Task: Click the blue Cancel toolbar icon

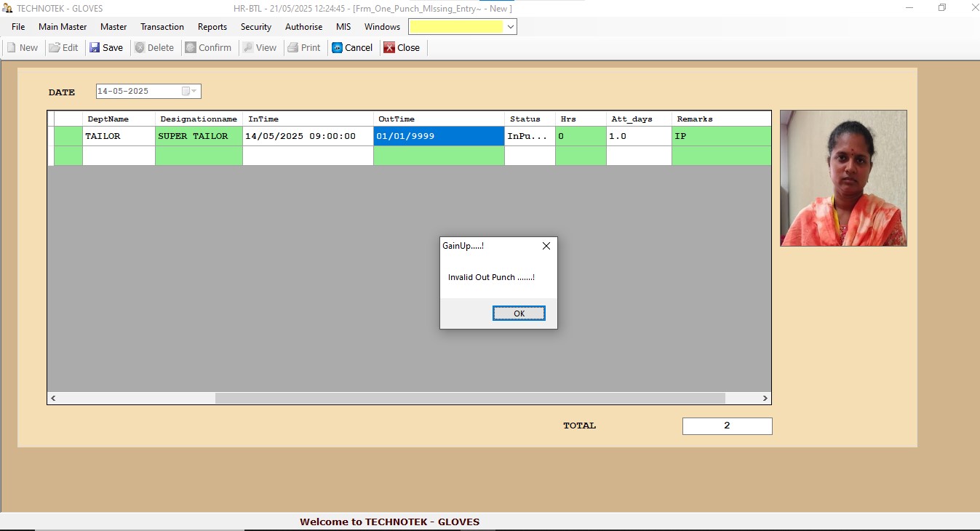Action: point(338,48)
